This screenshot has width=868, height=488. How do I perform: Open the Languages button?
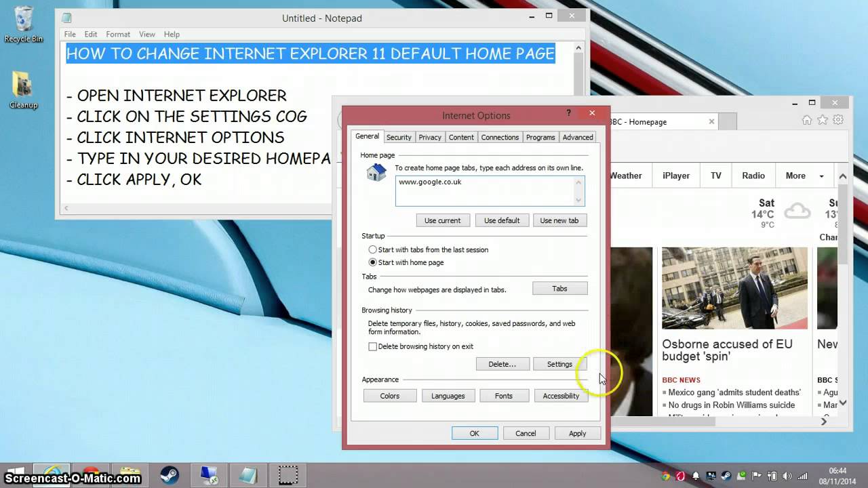pyautogui.click(x=448, y=396)
